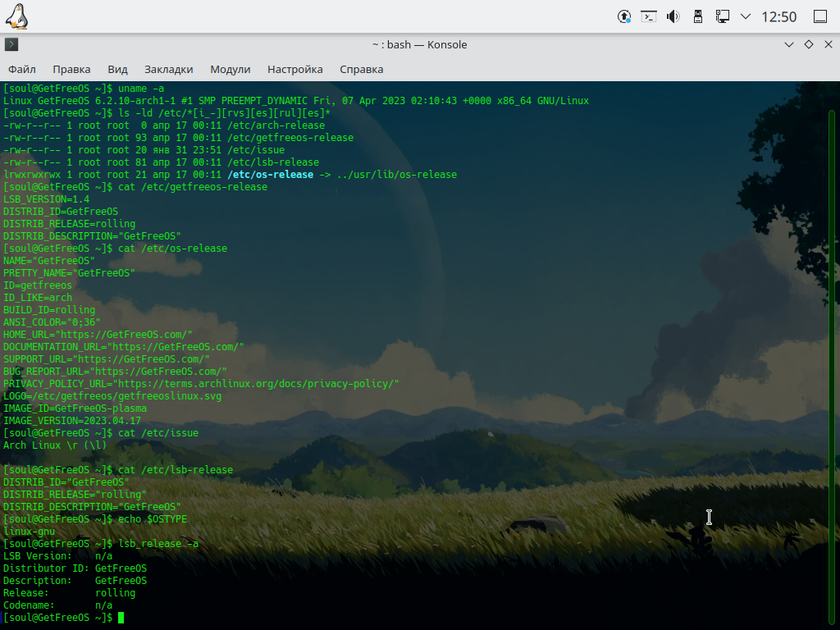Image resolution: width=840 pixels, height=630 pixels.
Task: Click "/etc/arch-release" in the ls listing
Action: 276,126
